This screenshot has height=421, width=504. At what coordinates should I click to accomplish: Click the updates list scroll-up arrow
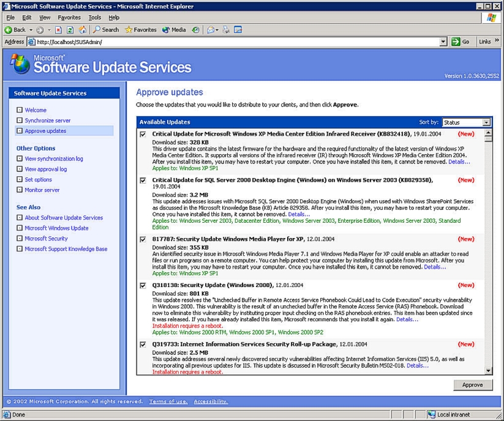point(488,133)
